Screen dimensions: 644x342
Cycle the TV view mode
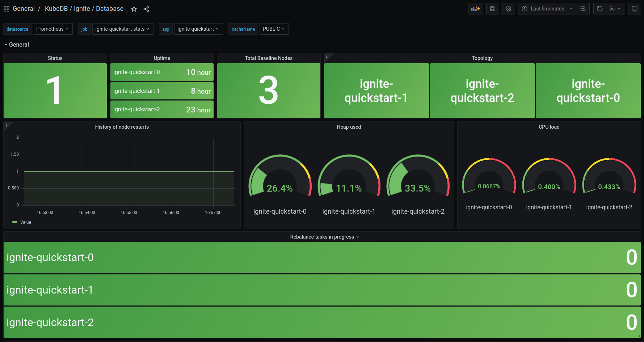[x=635, y=9]
